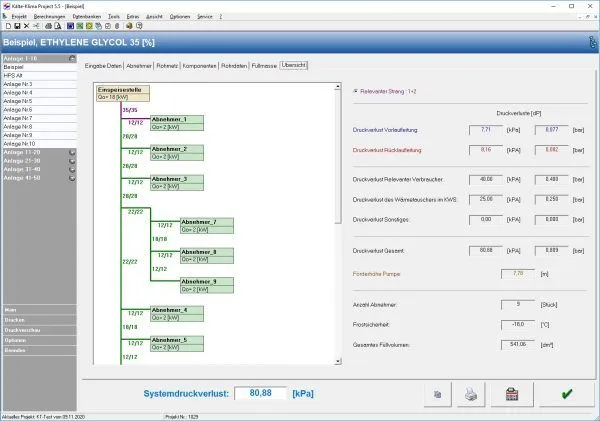600x421 pixels.
Task: Switch to the Rohrnetz tab
Action: tap(167, 66)
